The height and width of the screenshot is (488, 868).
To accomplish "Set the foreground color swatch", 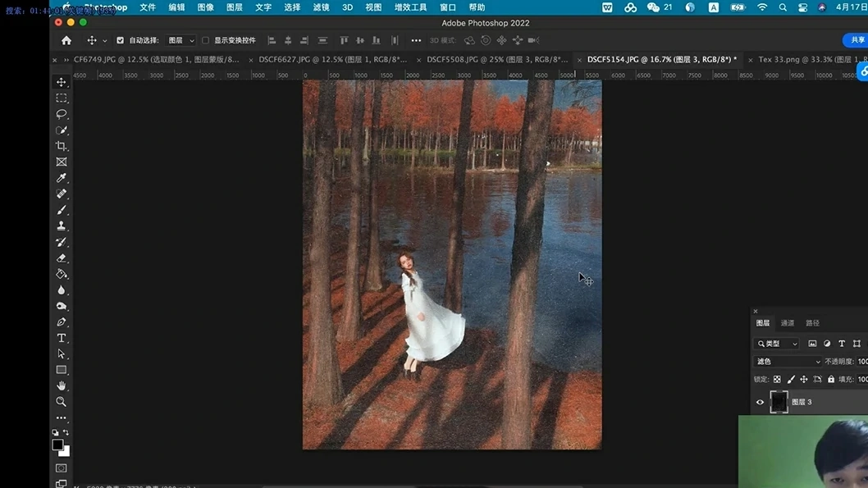I will tap(57, 445).
